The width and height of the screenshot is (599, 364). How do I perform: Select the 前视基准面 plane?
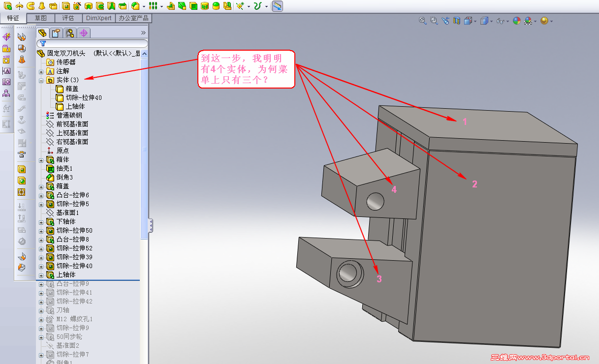point(67,124)
